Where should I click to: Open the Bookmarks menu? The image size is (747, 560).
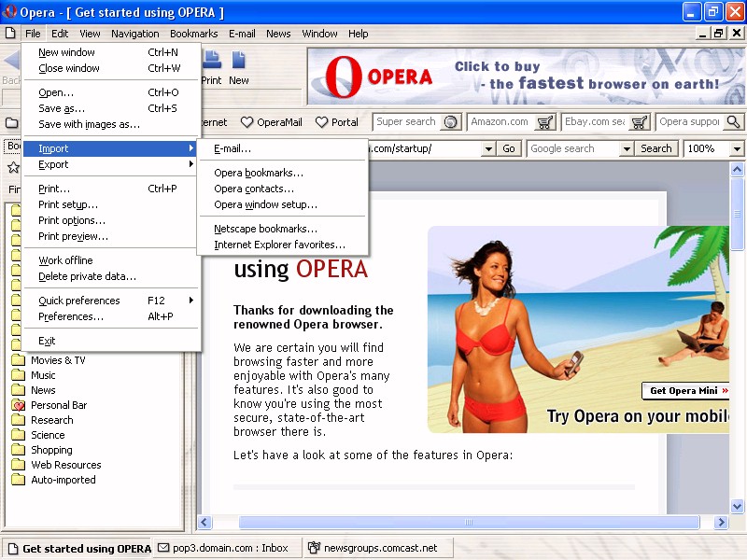click(194, 34)
